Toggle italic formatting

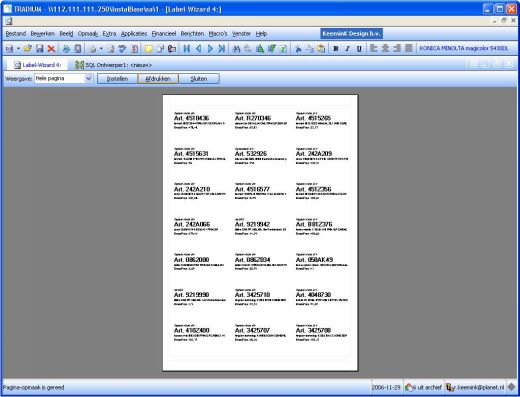(347, 49)
